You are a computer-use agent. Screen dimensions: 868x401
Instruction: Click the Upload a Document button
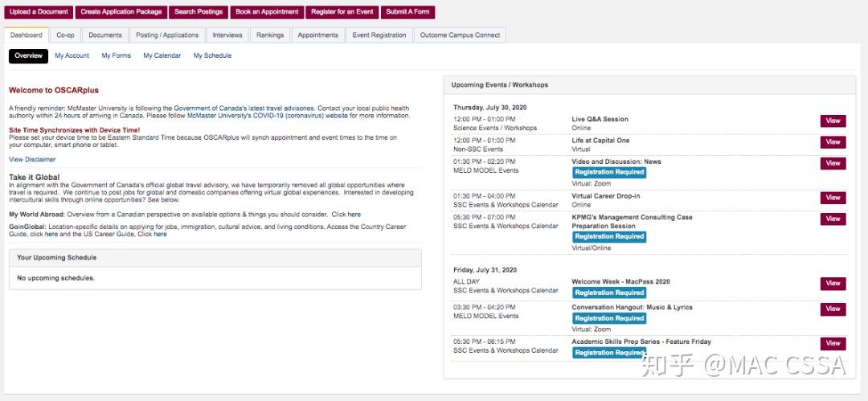tap(38, 12)
